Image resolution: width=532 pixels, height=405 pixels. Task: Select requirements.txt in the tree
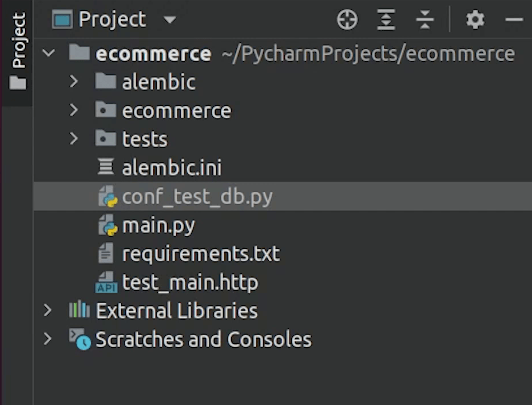click(200, 254)
